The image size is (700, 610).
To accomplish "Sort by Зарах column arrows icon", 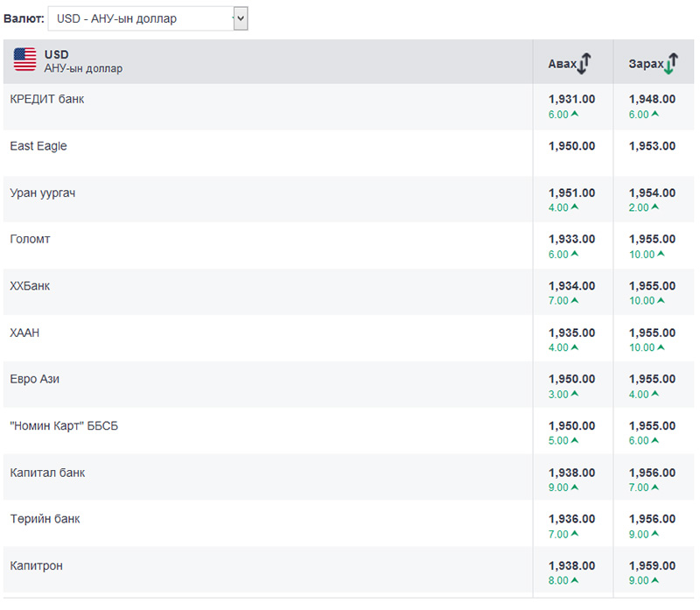I will pyautogui.click(x=670, y=63).
